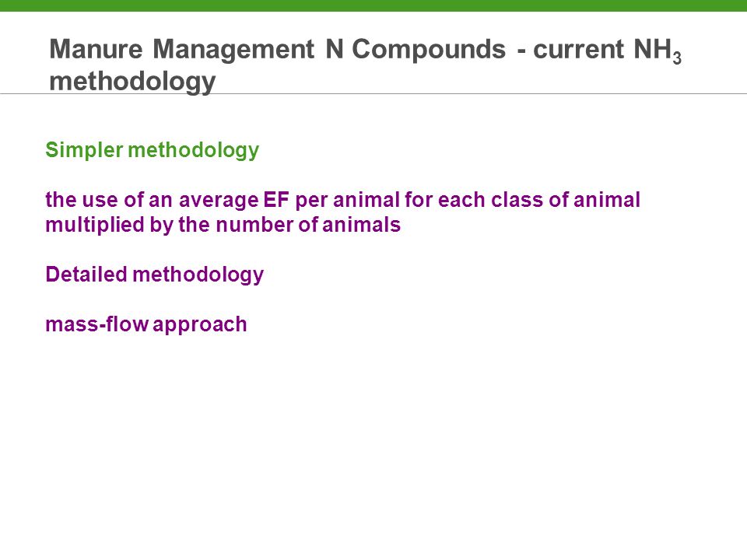Click the green 'Simpler methodology' heading

152,150
